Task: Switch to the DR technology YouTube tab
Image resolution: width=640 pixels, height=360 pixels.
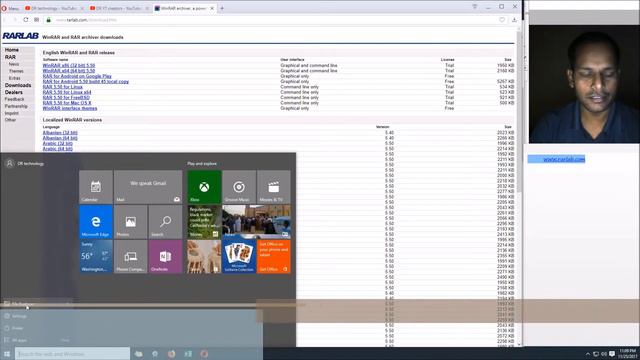Action: pos(54,8)
